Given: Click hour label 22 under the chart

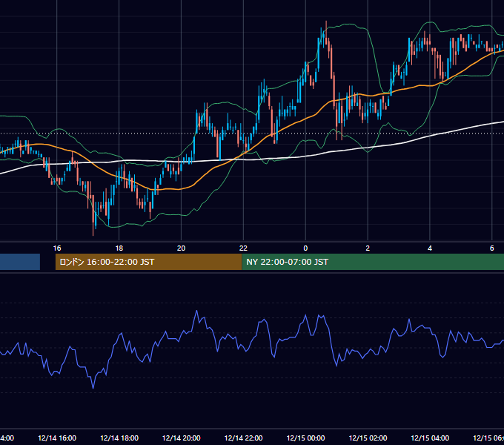Looking at the screenshot, I should [x=243, y=248].
